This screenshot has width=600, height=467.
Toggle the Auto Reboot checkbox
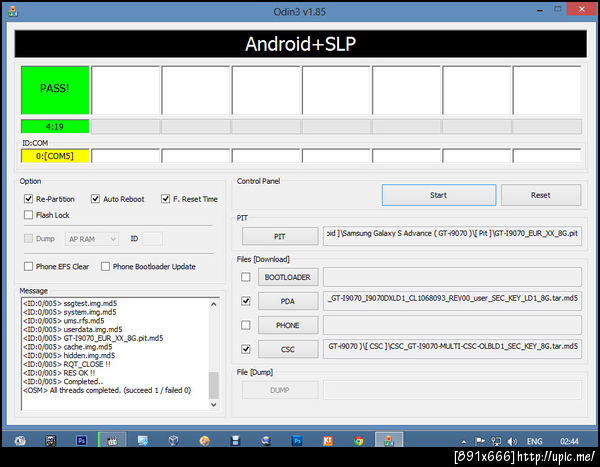[x=95, y=199]
